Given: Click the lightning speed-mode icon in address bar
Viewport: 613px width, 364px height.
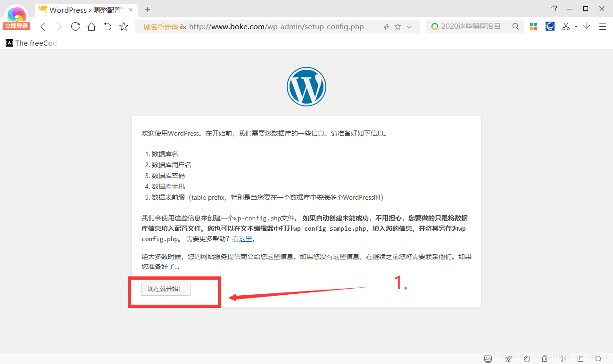Looking at the screenshot, I should 386,27.
